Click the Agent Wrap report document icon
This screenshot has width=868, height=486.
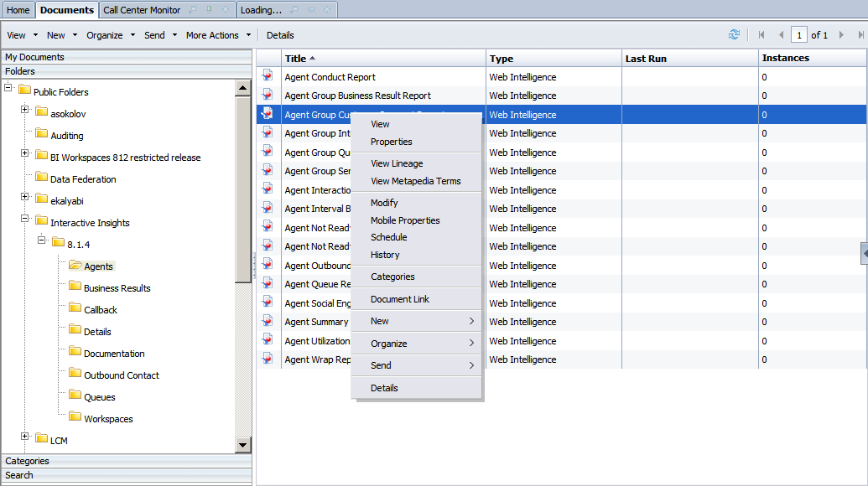tap(268, 359)
